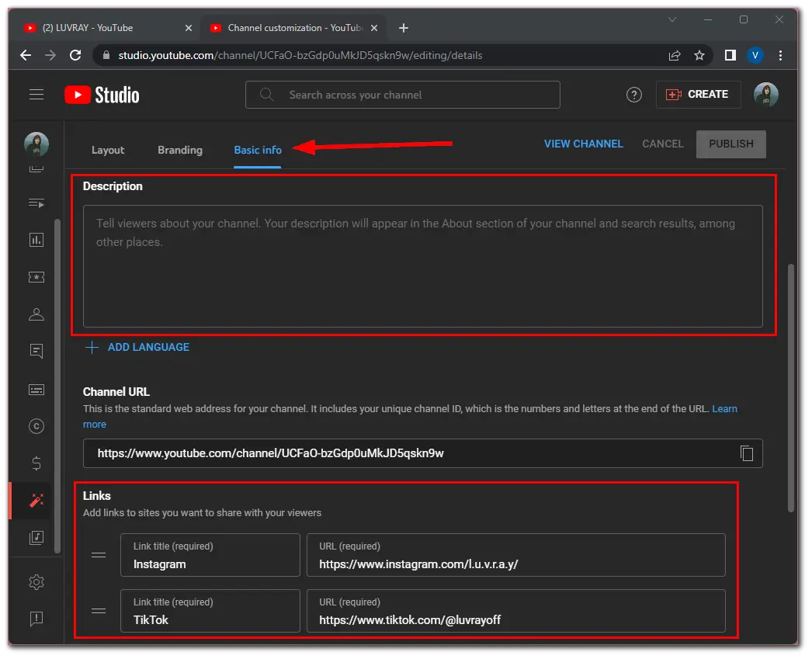Open a new browser tab
This screenshot has height=659, width=812.
pos(404,28)
